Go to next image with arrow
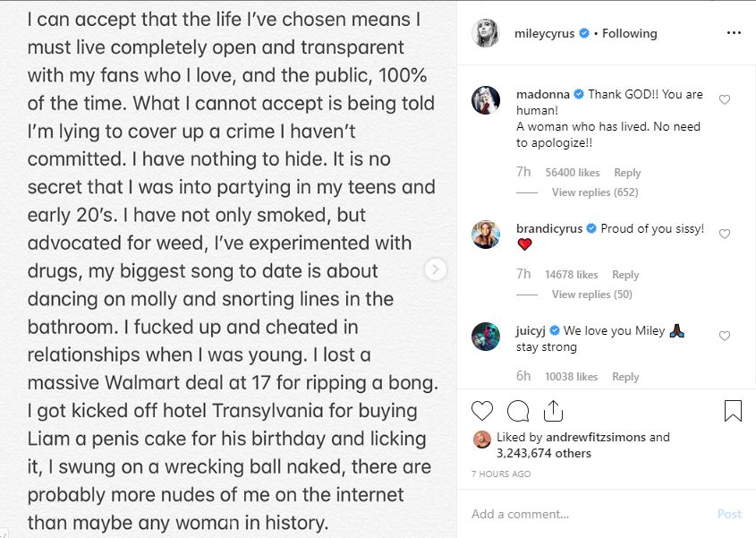The height and width of the screenshot is (538, 756). pyautogui.click(x=436, y=269)
